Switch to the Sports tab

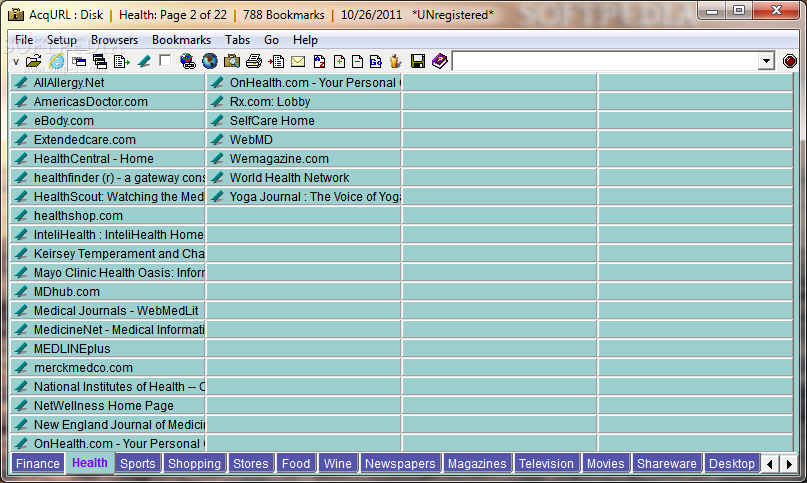137,463
